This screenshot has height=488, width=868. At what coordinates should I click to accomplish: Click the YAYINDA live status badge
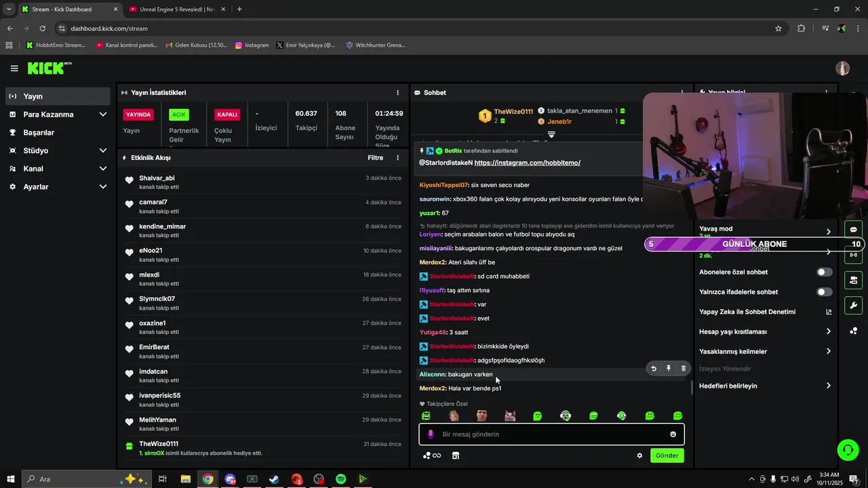(x=138, y=115)
